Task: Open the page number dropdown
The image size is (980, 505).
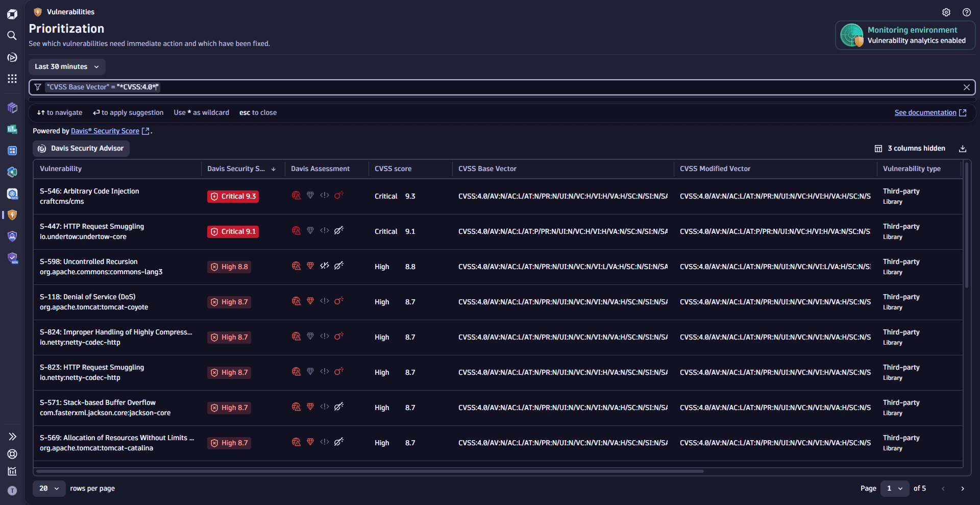Action: click(894, 489)
